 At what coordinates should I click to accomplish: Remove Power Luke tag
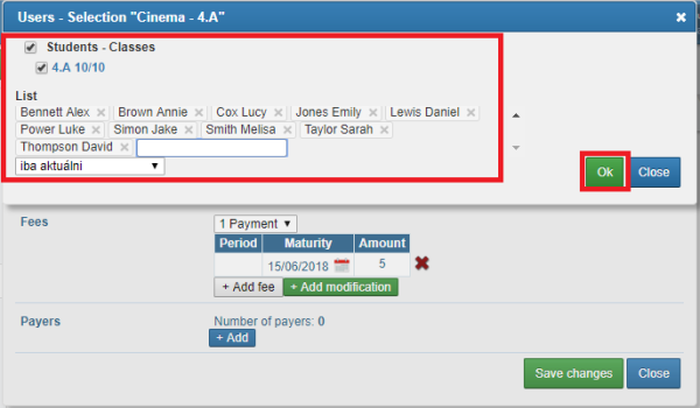click(96, 130)
